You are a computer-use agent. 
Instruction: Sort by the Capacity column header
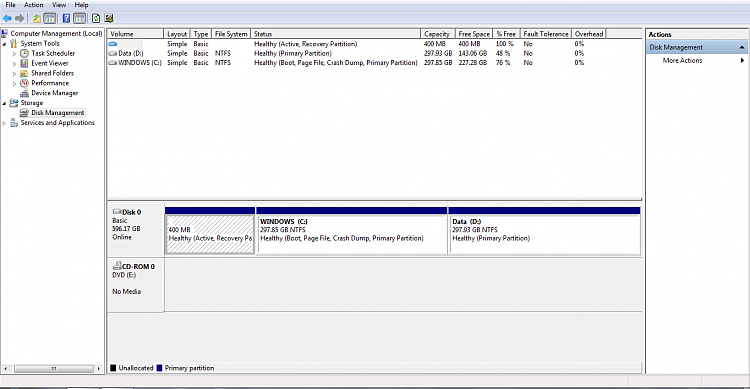pyautogui.click(x=437, y=34)
